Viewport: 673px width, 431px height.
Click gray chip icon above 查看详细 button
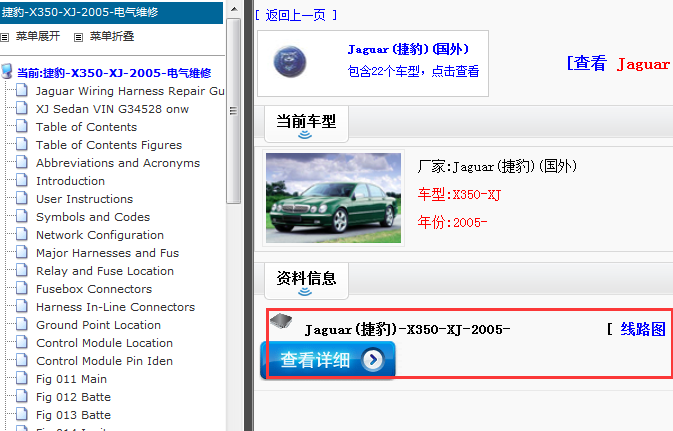[281, 321]
